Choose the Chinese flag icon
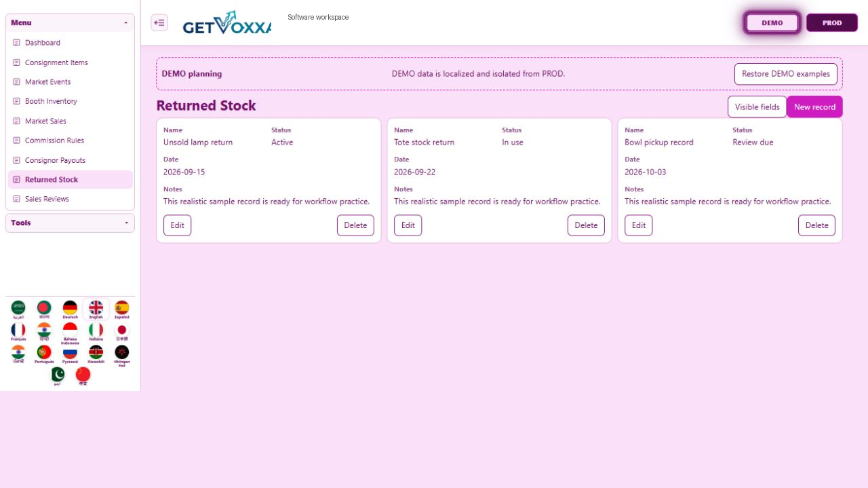Screen dimensions: 868x488 [83, 377]
